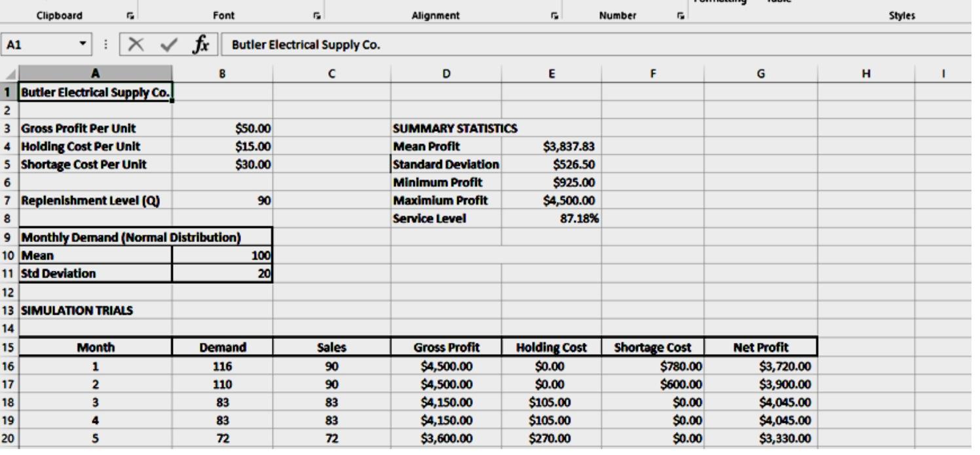Click the Enter checkmark formula bar icon

pos(170,46)
